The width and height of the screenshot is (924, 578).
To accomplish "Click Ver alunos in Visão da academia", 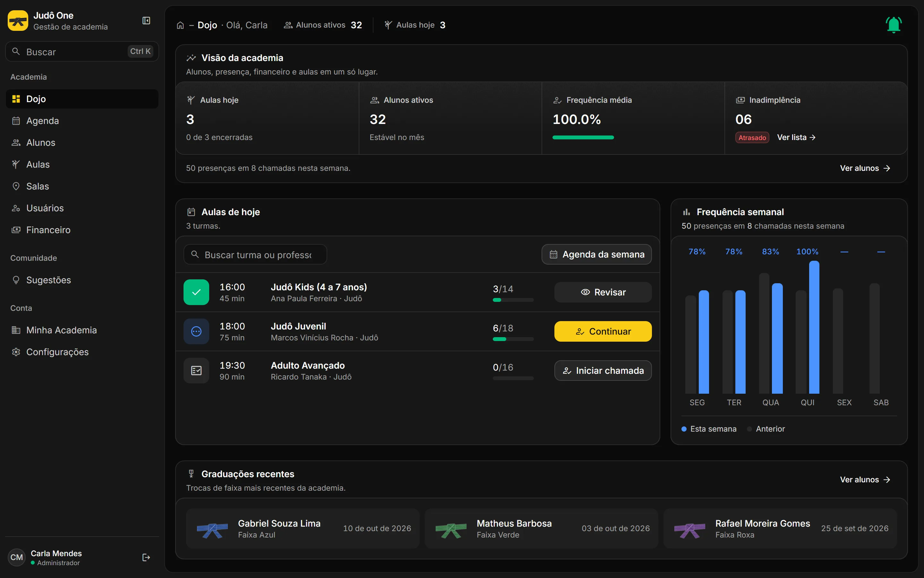I will click(x=865, y=168).
